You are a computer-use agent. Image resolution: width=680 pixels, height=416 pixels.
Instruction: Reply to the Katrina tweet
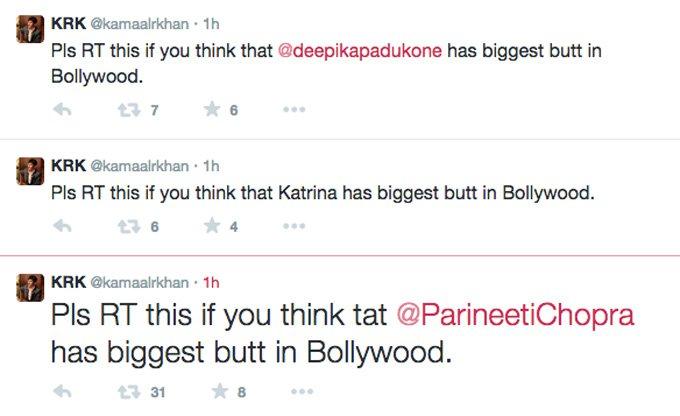tap(62, 226)
